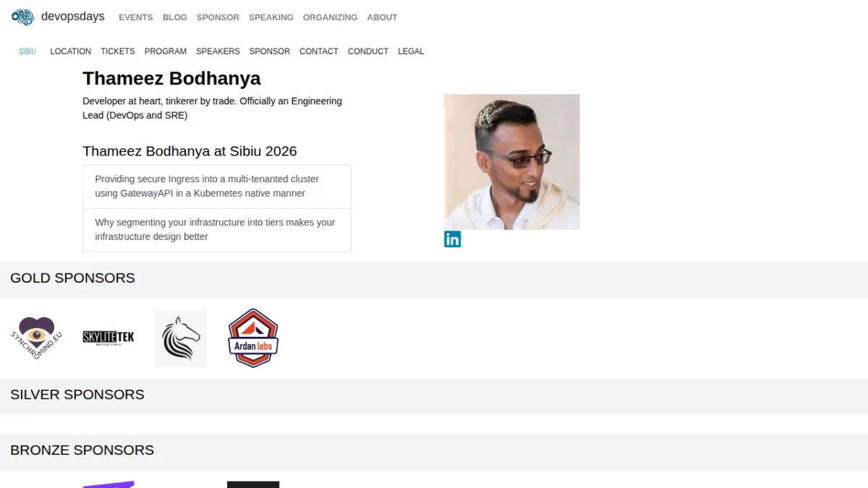Click the SILVER SPONSORS heading
The image size is (868, 488).
point(77,395)
